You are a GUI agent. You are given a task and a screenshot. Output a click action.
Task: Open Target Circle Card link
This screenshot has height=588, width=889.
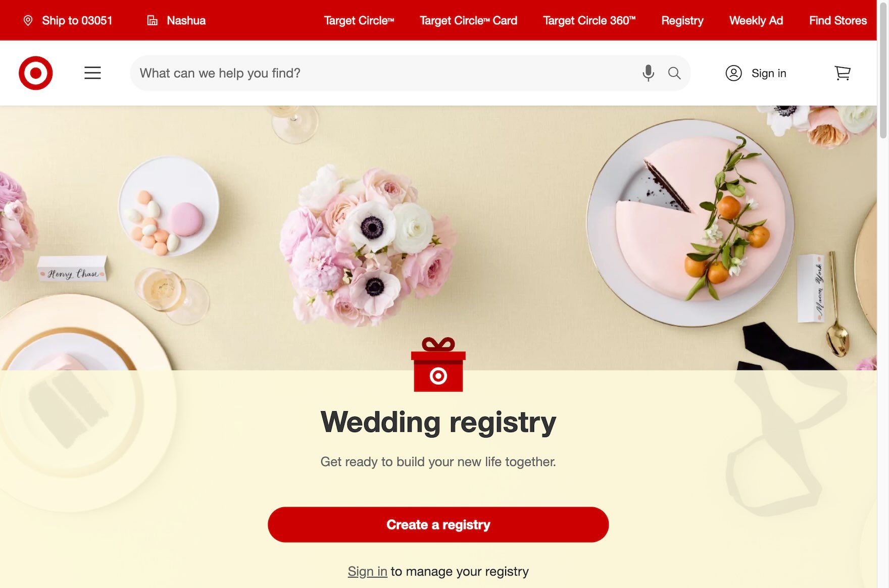(468, 21)
